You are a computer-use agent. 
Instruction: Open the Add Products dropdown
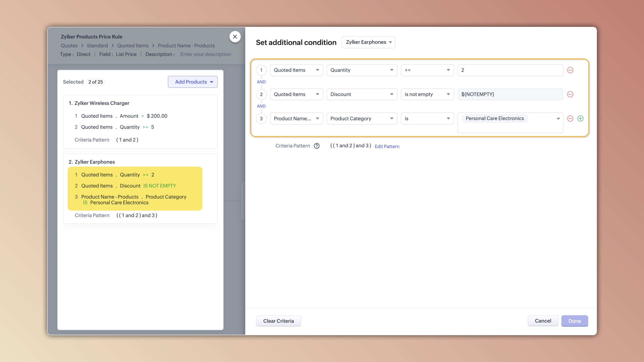193,82
